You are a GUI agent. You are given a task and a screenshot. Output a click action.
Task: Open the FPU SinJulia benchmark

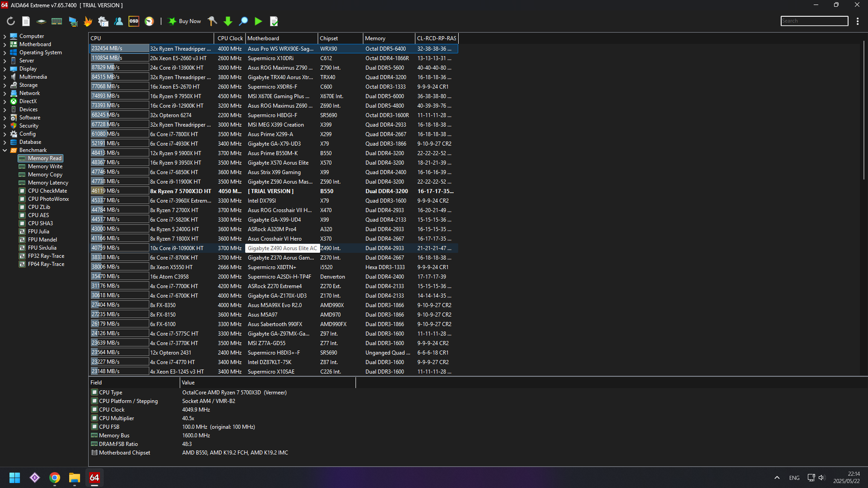coord(42,248)
